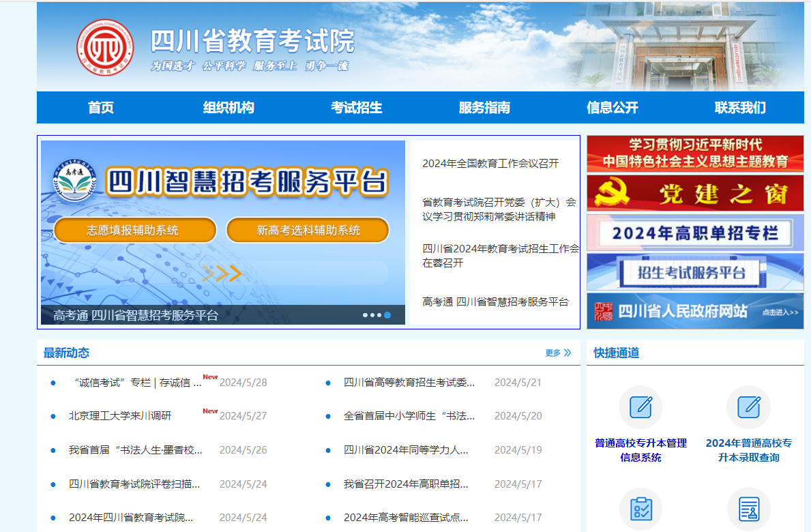Click the clipboard checklist icon in 快捷通道
811x532 pixels.
[x=640, y=509]
